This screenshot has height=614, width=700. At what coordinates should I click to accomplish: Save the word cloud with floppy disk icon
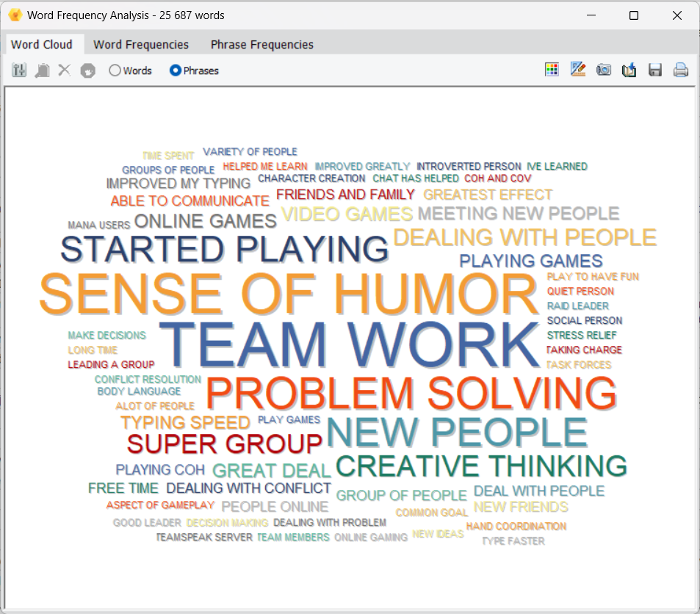tap(655, 70)
